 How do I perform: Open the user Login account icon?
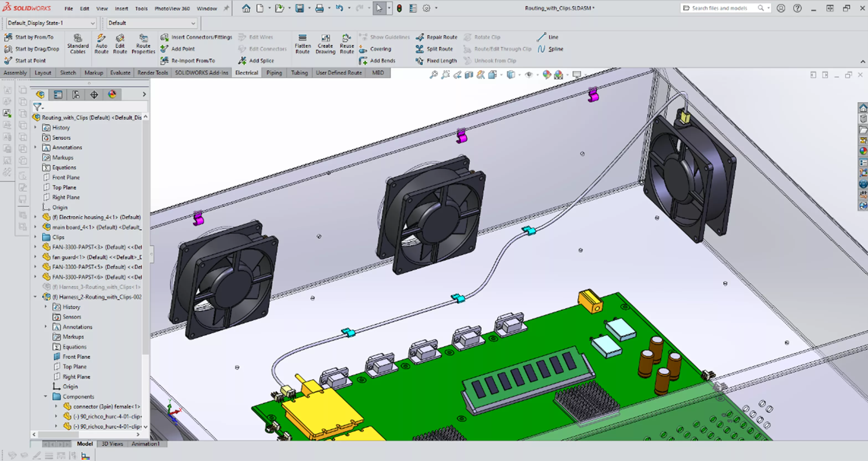coord(781,8)
